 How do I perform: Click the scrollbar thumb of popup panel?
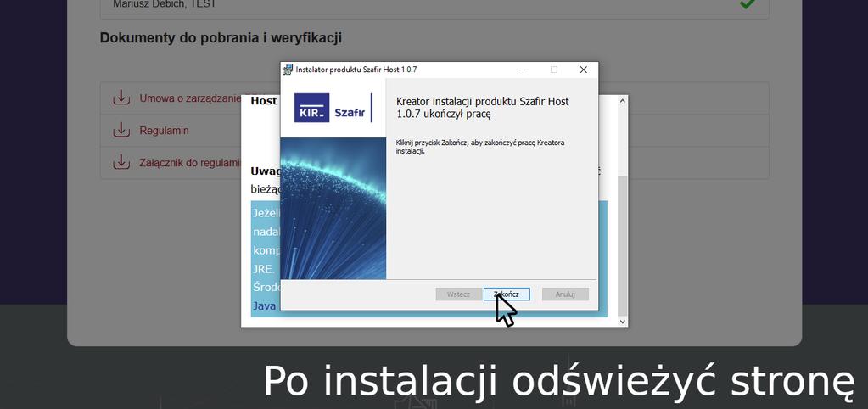point(622,246)
